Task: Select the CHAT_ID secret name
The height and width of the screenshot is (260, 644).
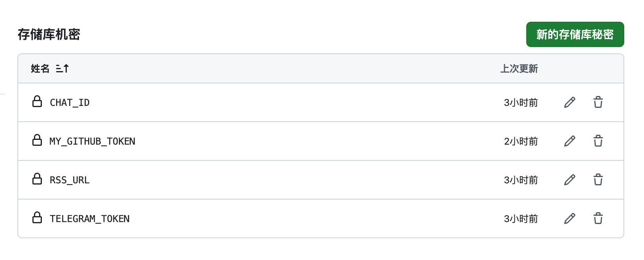Action: point(70,103)
